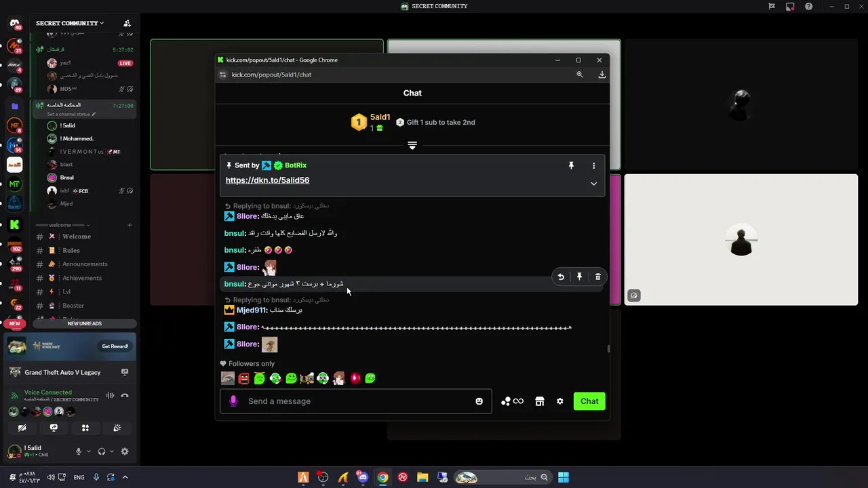This screenshot has height=488, width=868.
Task: Click the gift leaderboard collapse icon
Action: [x=412, y=145]
